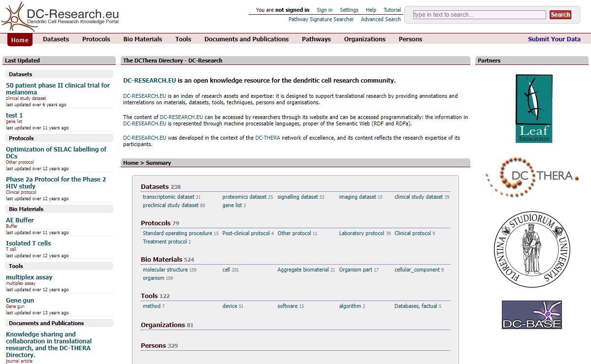Click the cellular_component category
Viewport: 591px width, 364px height.
[x=417, y=270]
